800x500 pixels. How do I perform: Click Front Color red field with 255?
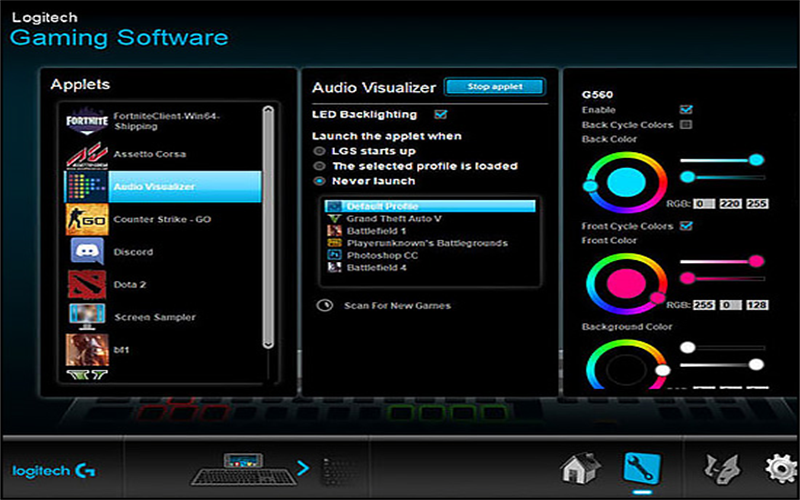tap(704, 305)
